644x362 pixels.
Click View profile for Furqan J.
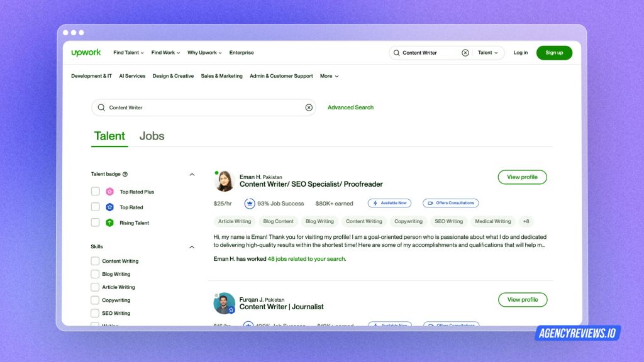pyautogui.click(x=522, y=300)
